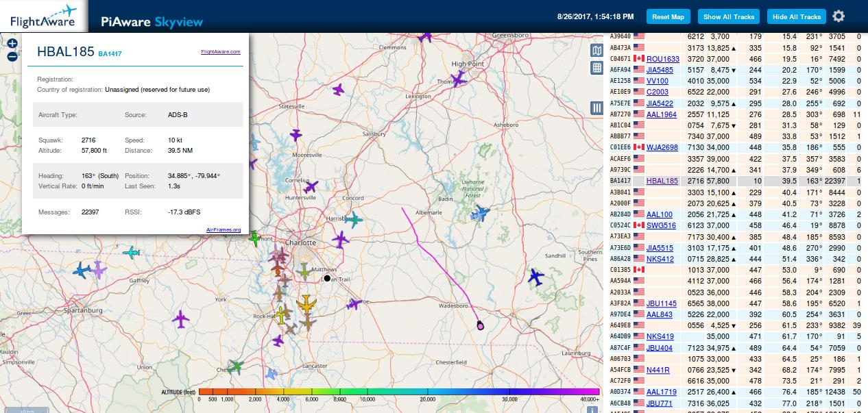Image resolution: width=868 pixels, height=413 pixels.
Task: Open the VV100 flight link
Action: click(x=658, y=81)
